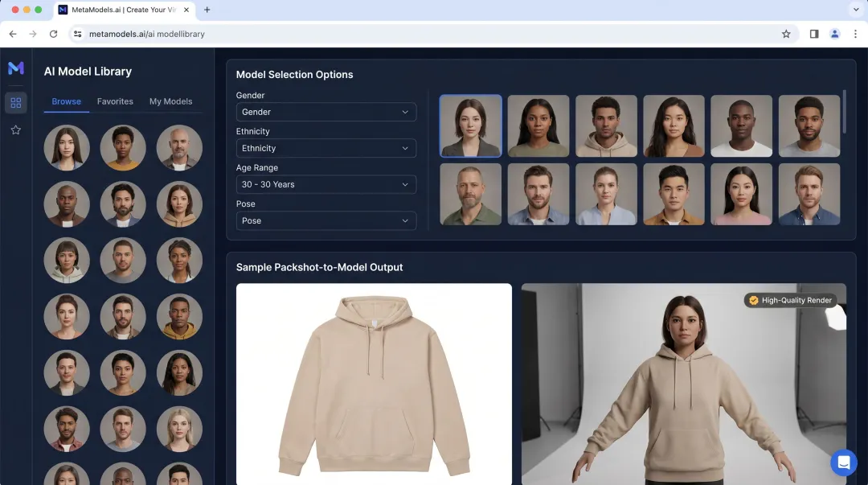Click the MetaModels logo icon in sidebar
This screenshot has height=485, width=868.
click(x=16, y=68)
